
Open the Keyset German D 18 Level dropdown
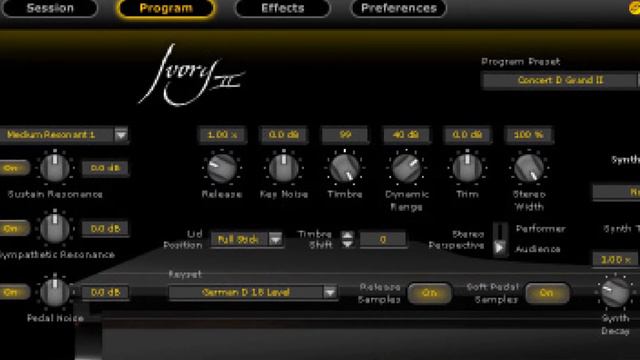click(253, 292)
